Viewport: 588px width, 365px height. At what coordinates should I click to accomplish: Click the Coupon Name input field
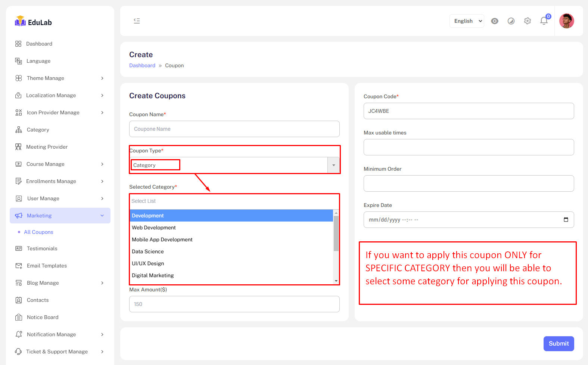pyautogui.click(x=234, y=129)
